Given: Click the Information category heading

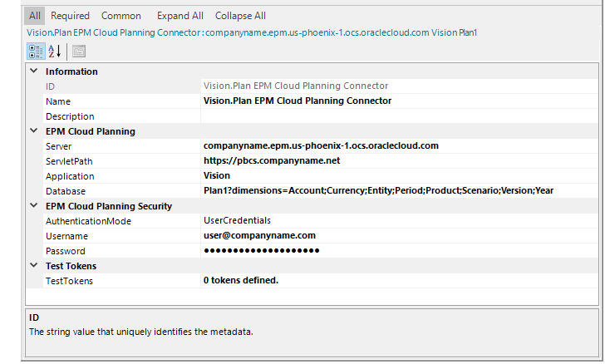Looking at the screenshot, I should tap(71, 71).
